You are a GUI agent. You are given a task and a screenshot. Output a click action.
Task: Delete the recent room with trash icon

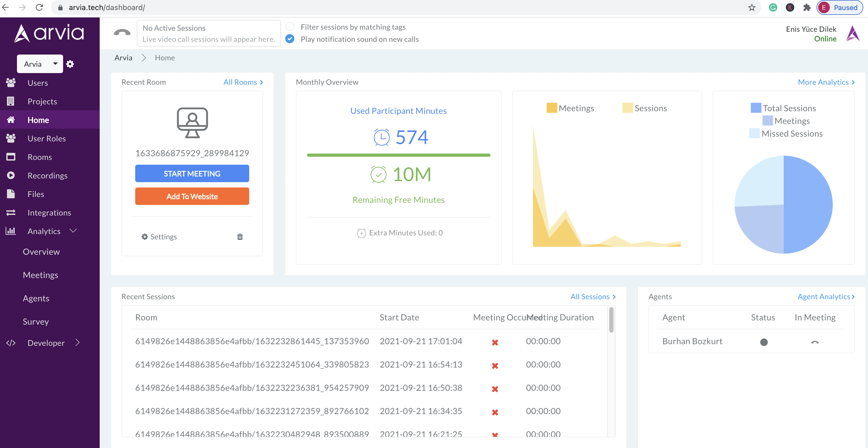240,237
